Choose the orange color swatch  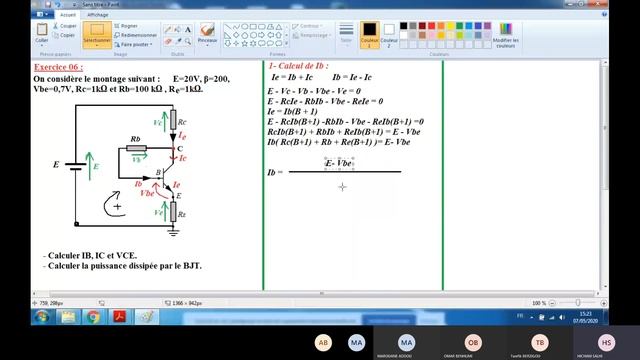[x=441, y=26]
